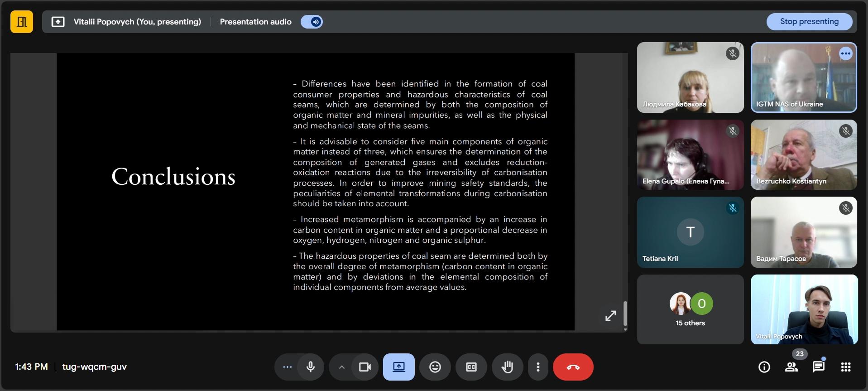
Task: Click the presentation vertical scrollbar
Action: point(625,314)
